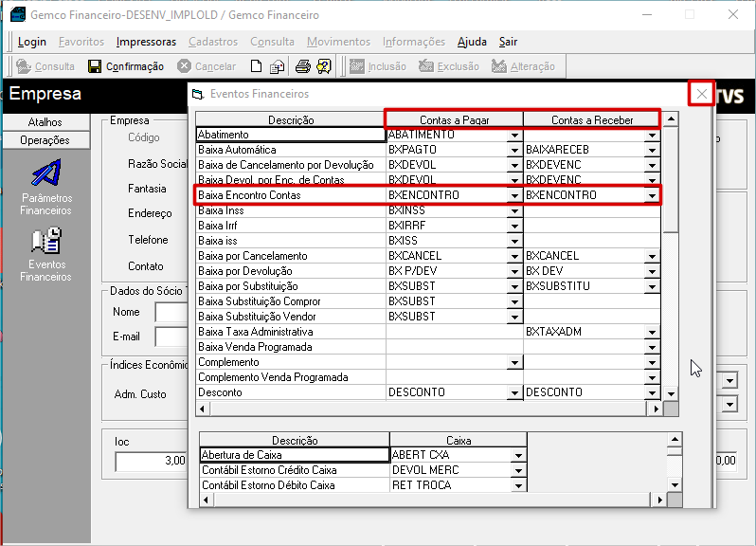Click the Descrição column header in upper grid

point(291,120)
